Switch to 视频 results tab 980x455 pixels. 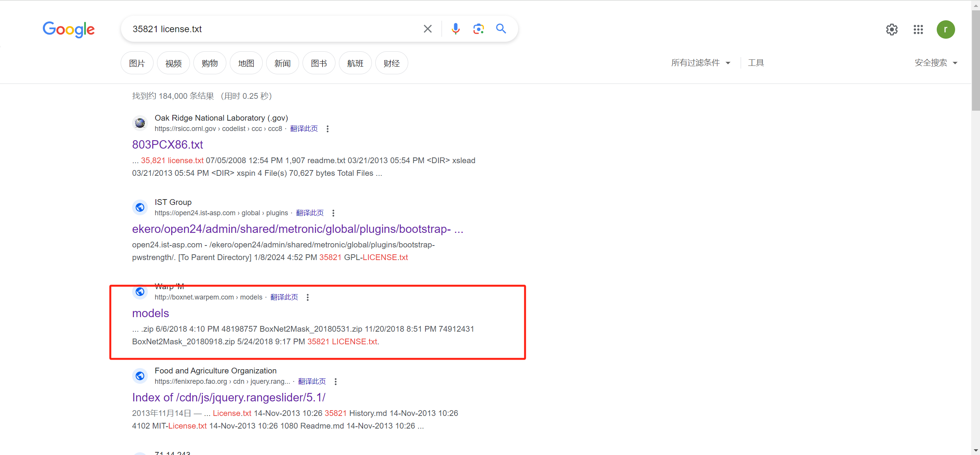tap(173, 63)
